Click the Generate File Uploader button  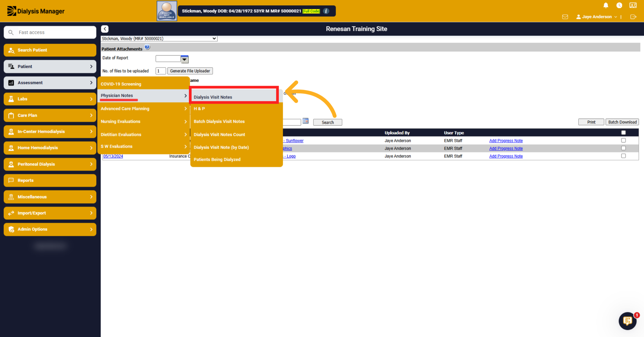click(x=190, y=71)
